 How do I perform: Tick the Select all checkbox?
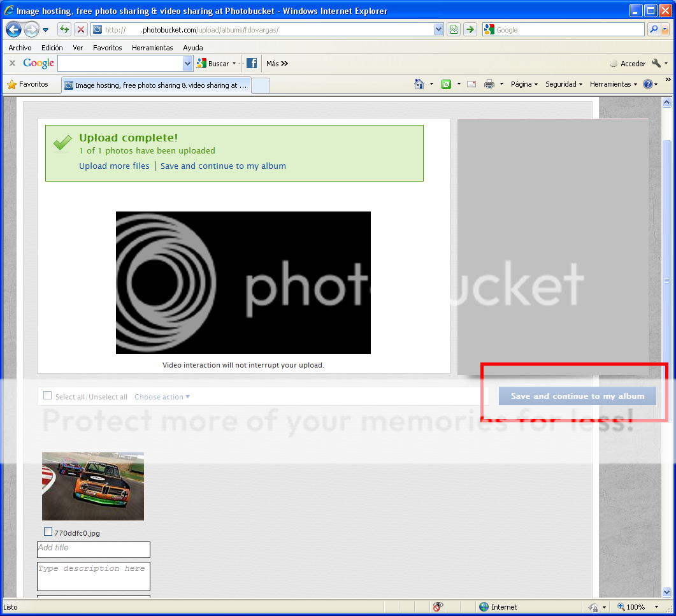click(x=47, y=396)
